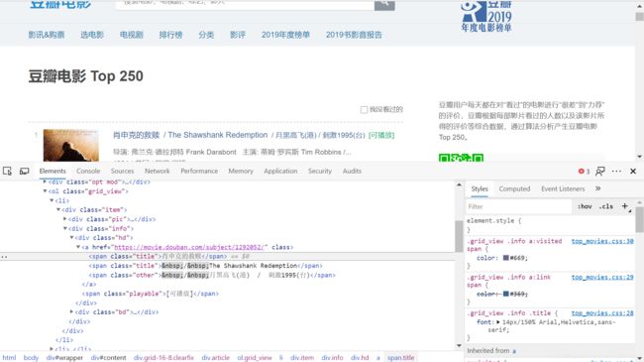The width and height of the screenshot is (644, 362).
Task: Open the Performance tab
Action: pyautogui.click(x=199, y=172)
